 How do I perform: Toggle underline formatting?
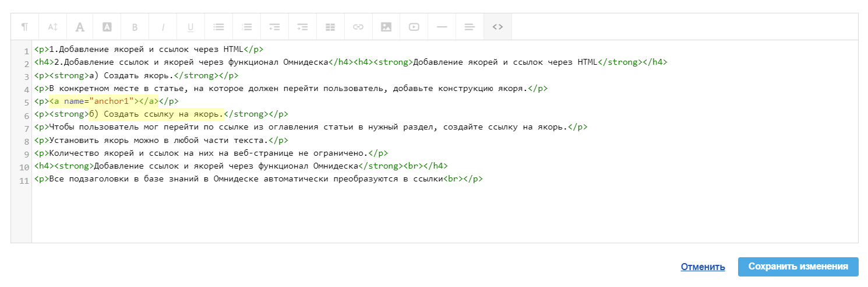190,27
